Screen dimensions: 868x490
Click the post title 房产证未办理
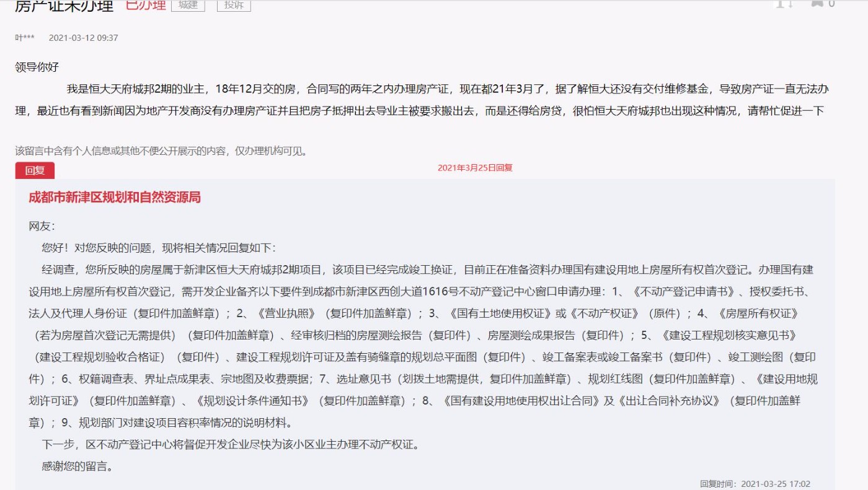pyautogui.click(x=64, y=6)
